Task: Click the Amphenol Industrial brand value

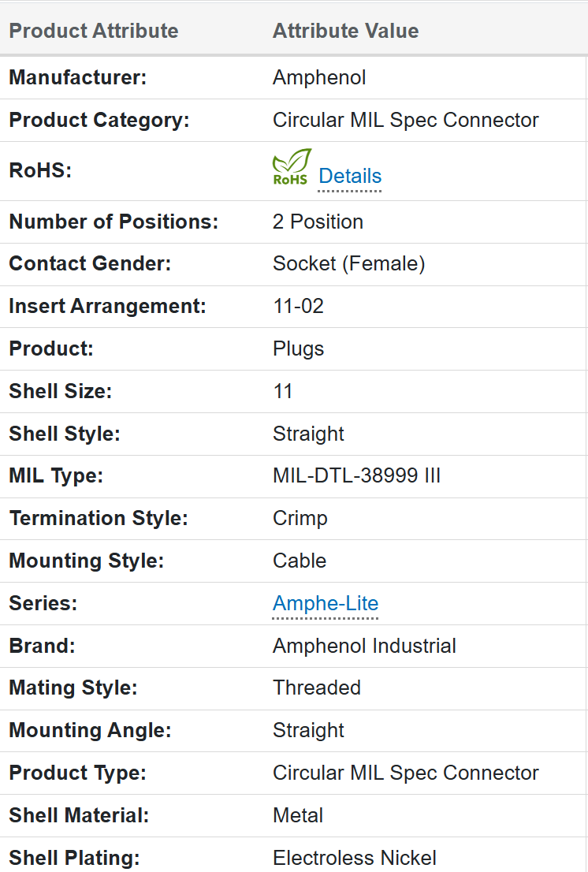Action: 365,646
